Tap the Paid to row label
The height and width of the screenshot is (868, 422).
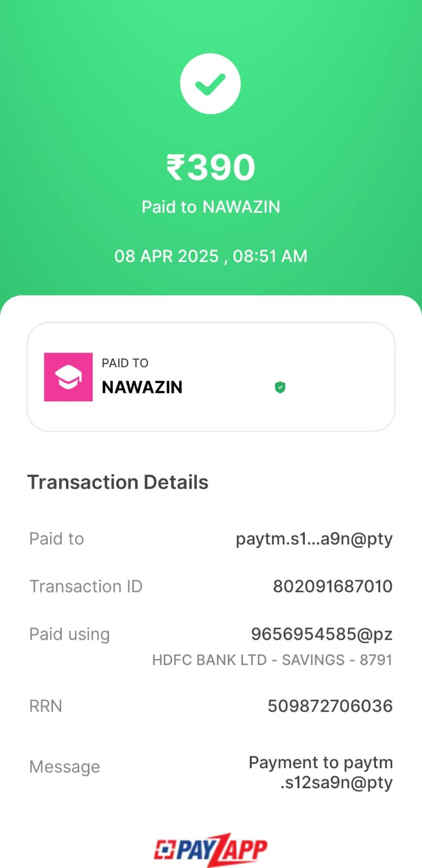click(56, 539)
